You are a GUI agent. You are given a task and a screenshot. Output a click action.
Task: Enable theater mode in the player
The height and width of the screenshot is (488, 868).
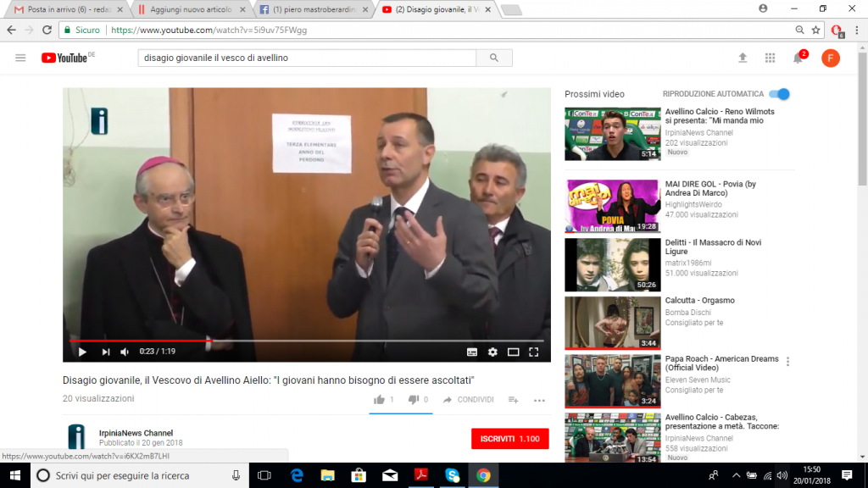point(513,352)
